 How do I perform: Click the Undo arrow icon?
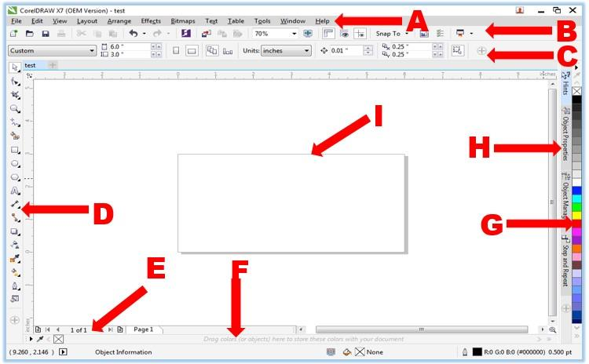[133, 35]
